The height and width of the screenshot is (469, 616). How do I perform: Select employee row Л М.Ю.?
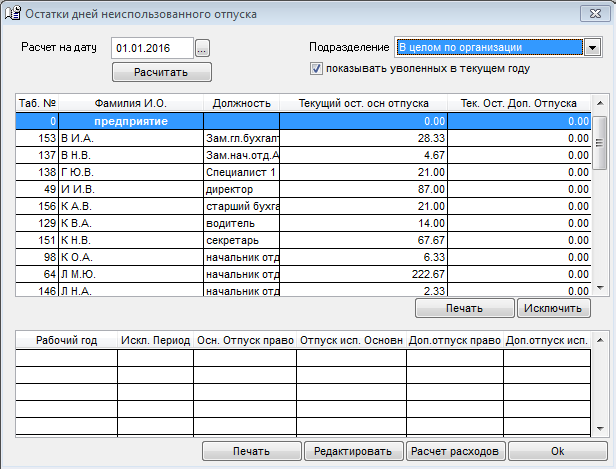coord(303,274)
